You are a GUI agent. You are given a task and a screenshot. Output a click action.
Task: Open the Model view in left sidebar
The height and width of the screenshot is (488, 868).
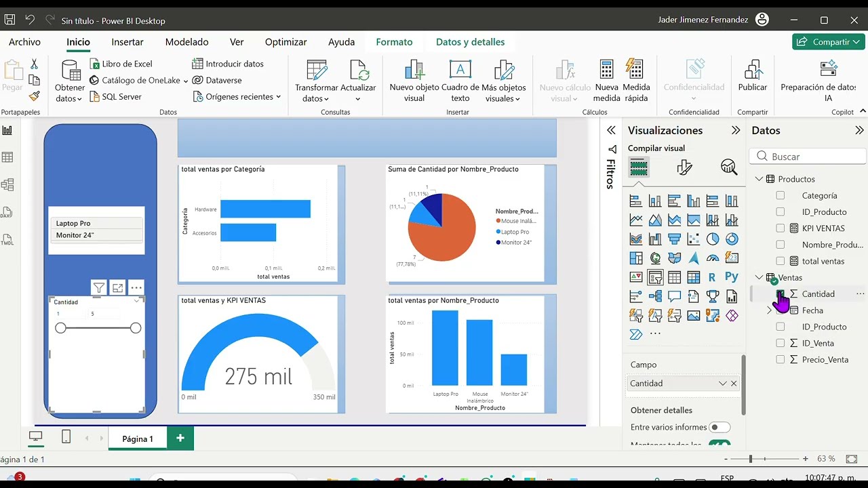(x=7, y=184)
